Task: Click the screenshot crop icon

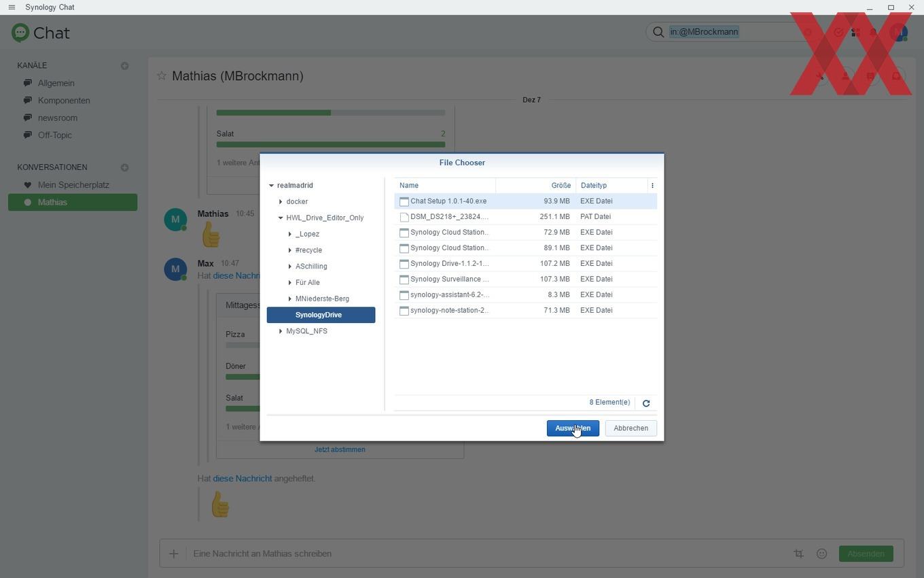Action: tap(799, 554)
